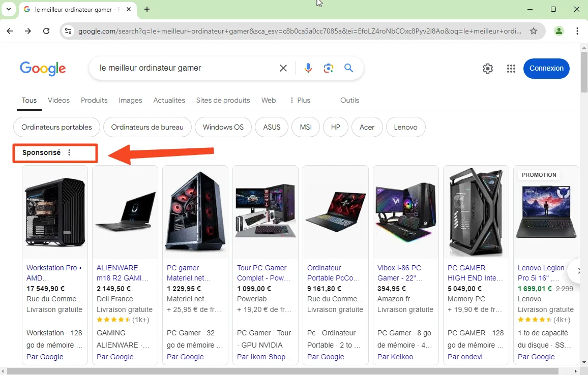View site information icon in address bar

coord(68,31)
